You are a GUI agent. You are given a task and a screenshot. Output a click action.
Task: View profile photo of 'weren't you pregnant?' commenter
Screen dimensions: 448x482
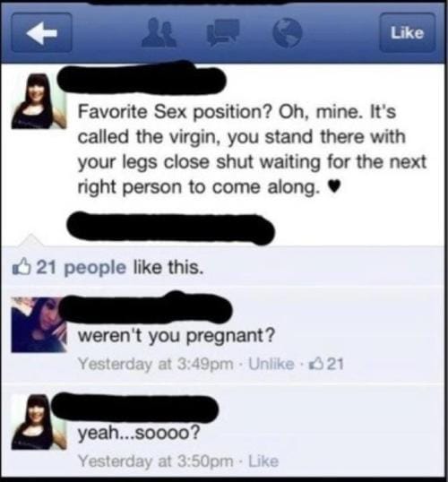click(x=39, y=324)
